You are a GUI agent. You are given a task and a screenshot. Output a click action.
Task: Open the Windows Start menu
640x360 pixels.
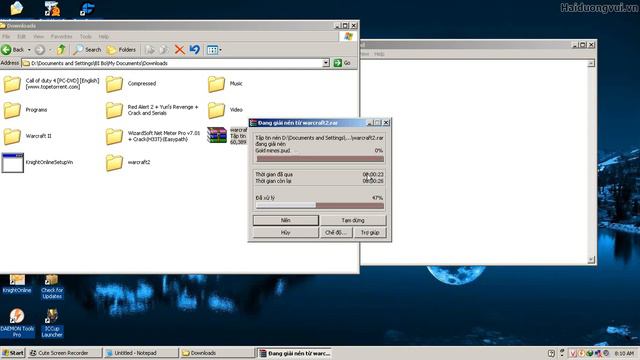(x=13, y=353)
